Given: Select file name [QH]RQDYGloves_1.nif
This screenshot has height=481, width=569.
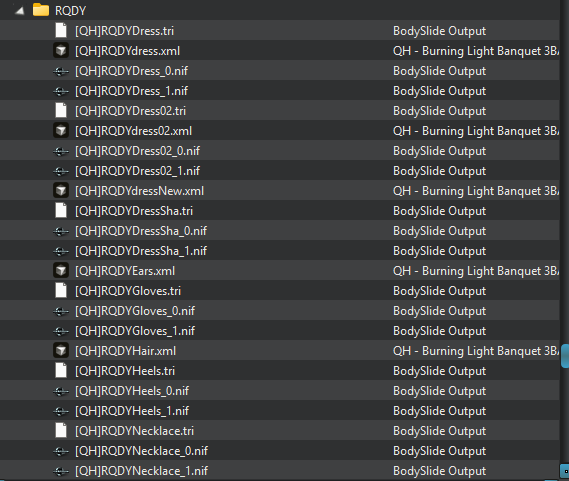Looking at the screenshot, I should (135, 331).
